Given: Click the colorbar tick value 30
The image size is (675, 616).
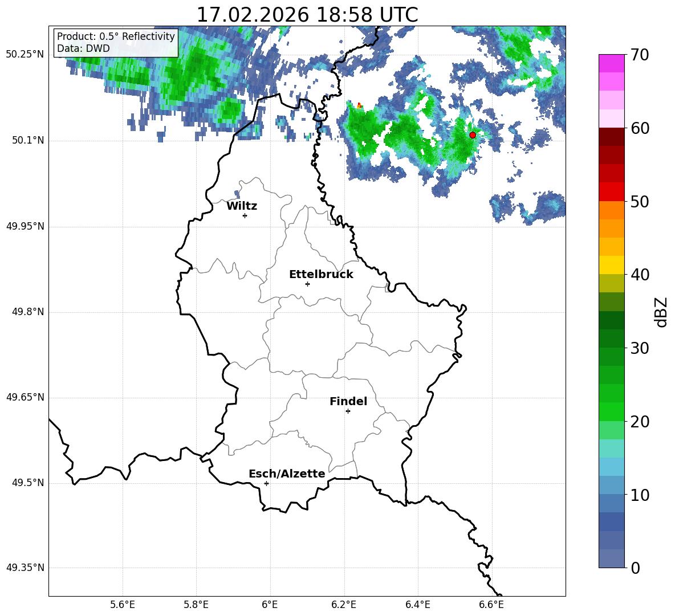Looking at the screenshot, I should (x=640, y=348).
